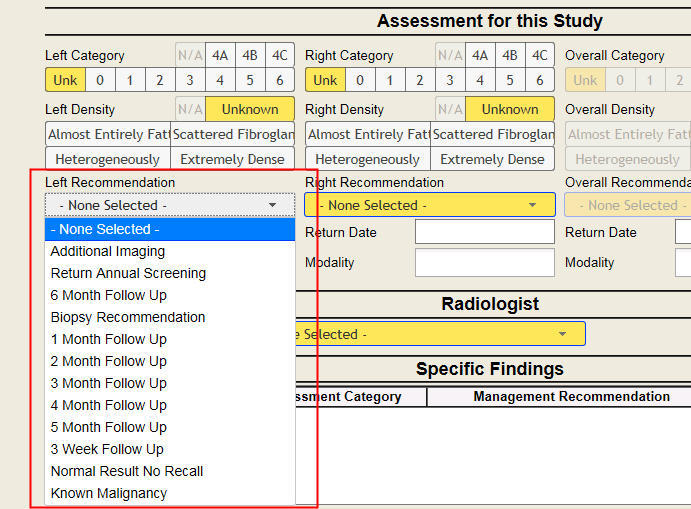Set Left Density to Unknown
The width and height of the screenshot is (691, 509).
250,109
